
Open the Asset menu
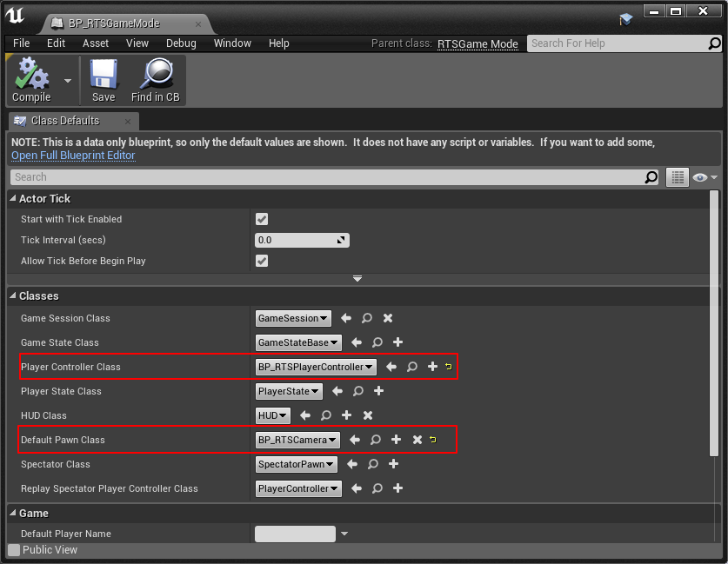pos(95,43)
